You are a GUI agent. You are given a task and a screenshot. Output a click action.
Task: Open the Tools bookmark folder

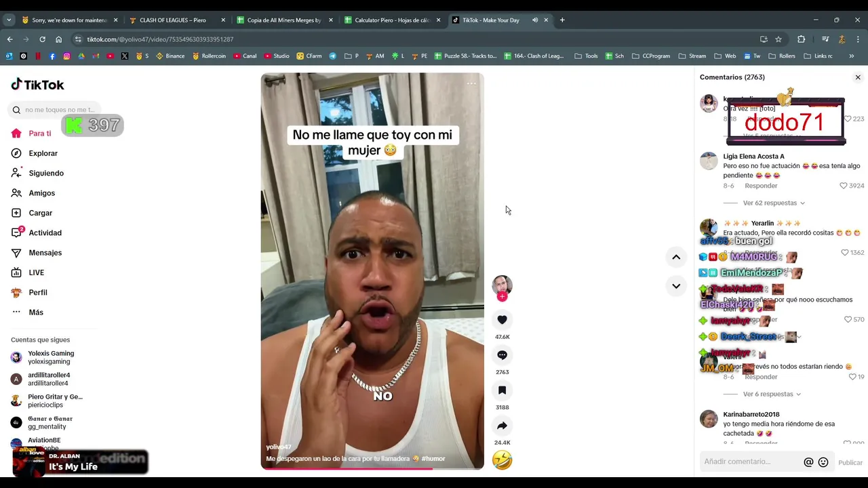[586, 56]
